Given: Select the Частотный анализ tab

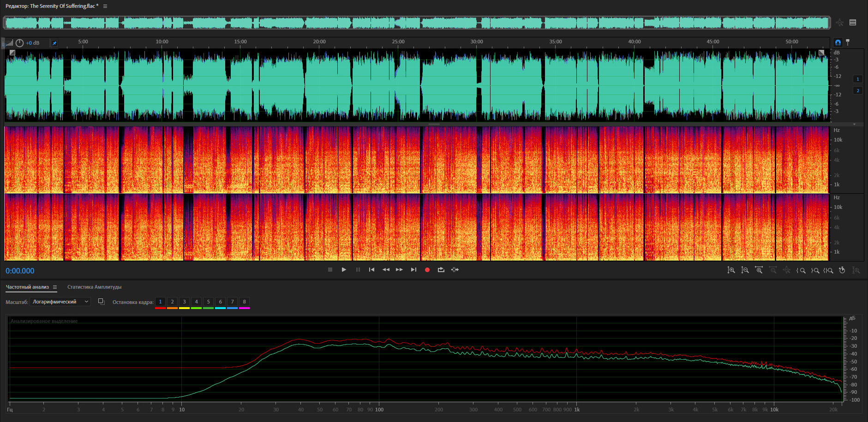Looking at the screenshot, I should pos(27,287).
